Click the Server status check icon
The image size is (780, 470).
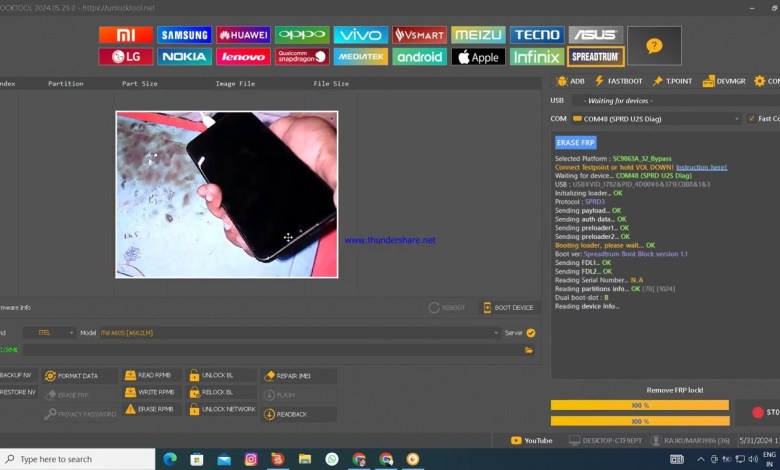pos(531,333)
